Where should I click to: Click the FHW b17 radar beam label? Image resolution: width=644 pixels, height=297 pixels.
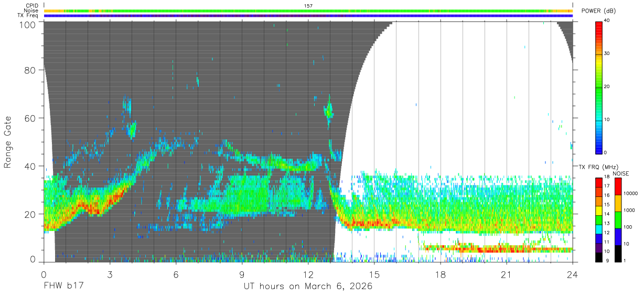[63, 287]
